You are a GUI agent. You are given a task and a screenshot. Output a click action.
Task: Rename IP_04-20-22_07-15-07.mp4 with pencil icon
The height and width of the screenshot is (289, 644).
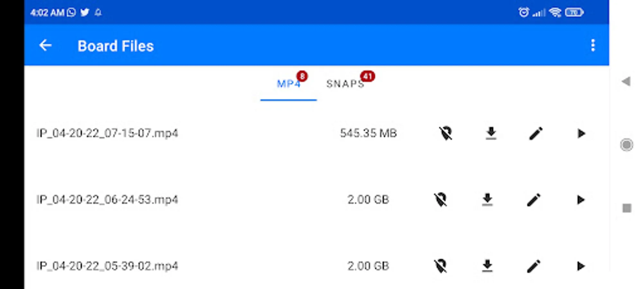pyautogui.click(x=536, y=133)
